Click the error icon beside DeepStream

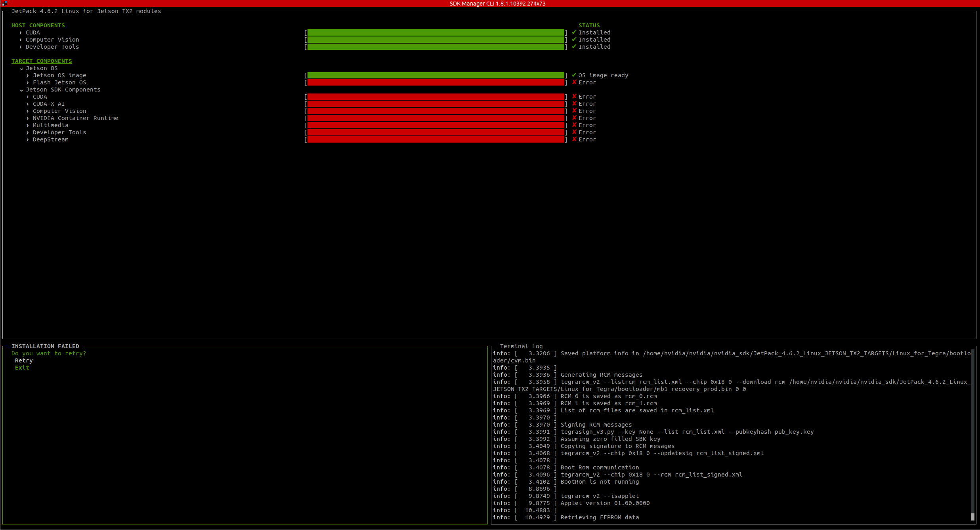(x=574, y=139)
